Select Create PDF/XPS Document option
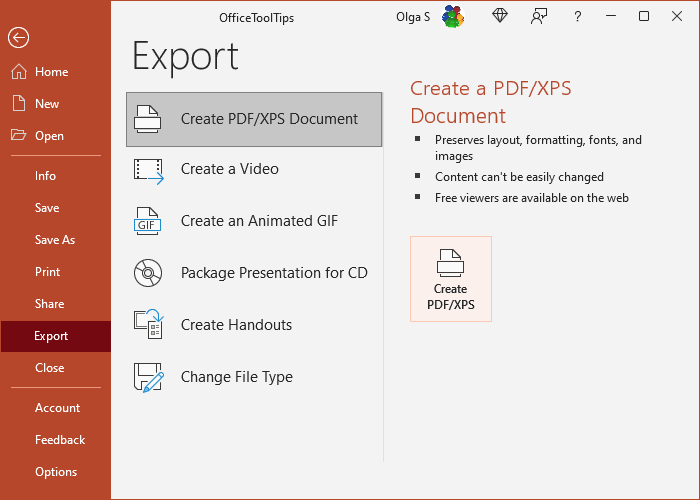The width and height of the screenshot is (700, 500). pyautogui.click(x=254, y=119)
